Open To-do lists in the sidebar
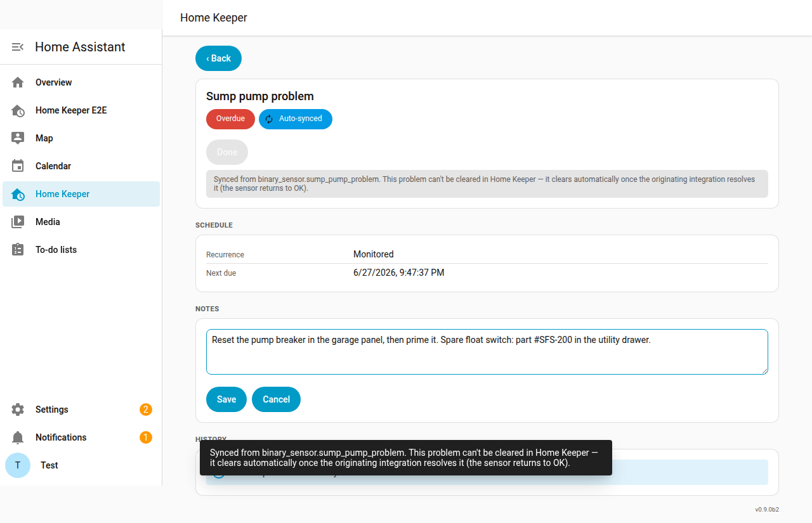The width and height of the screenshot is (812, 523). pyautogui.click(x=81, y=250)
